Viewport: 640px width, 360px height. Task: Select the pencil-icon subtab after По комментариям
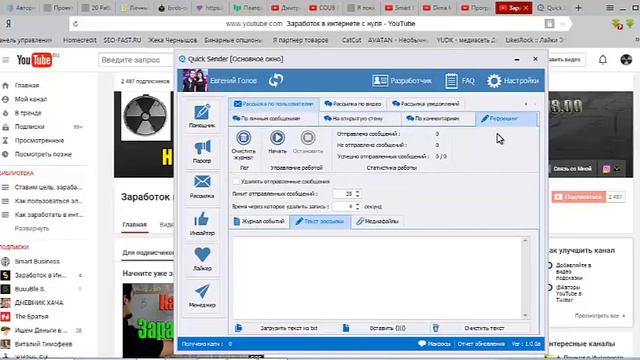point(506,119)
